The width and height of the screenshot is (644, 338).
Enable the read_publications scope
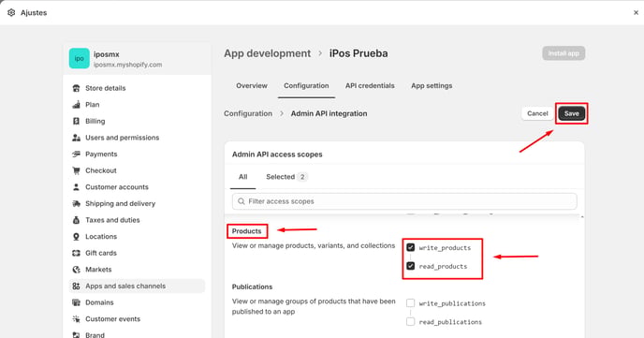click(x=410, y=321)
